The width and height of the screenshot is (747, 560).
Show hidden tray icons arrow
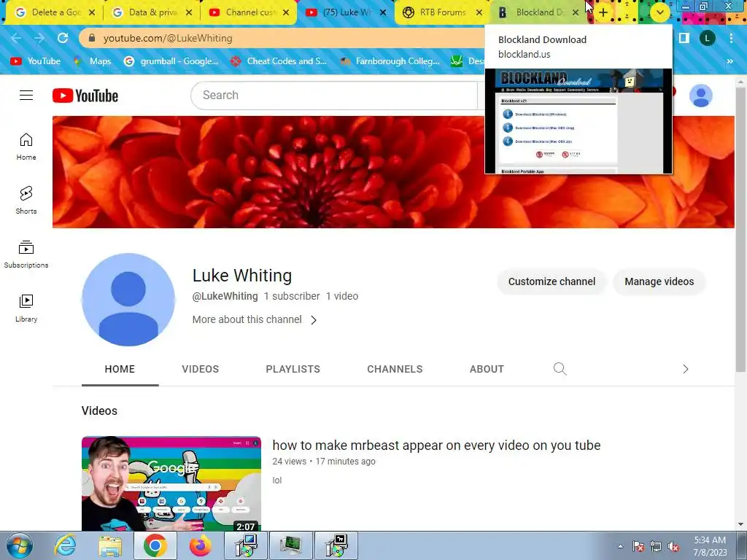[620, 546]
